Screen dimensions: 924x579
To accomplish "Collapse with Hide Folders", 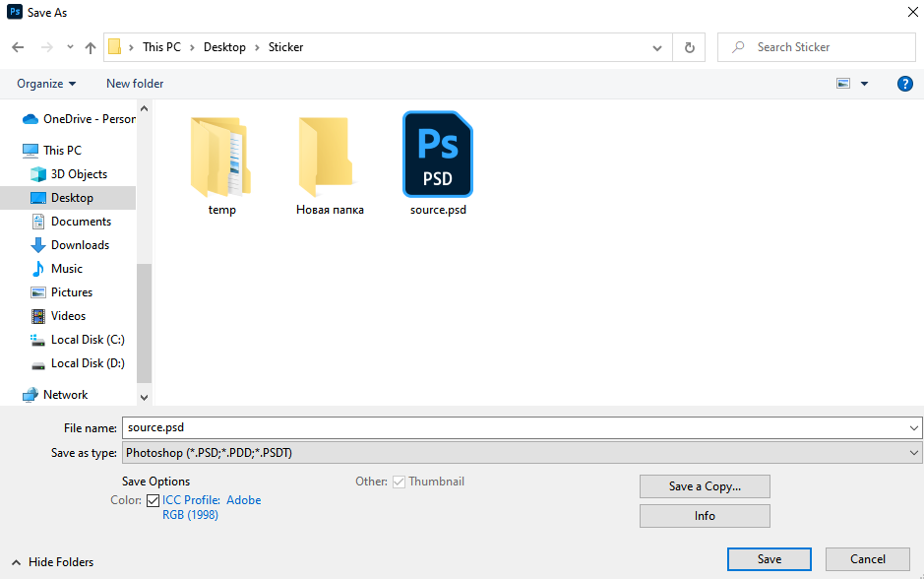I will pyautogui.click(x=52, y=562).
